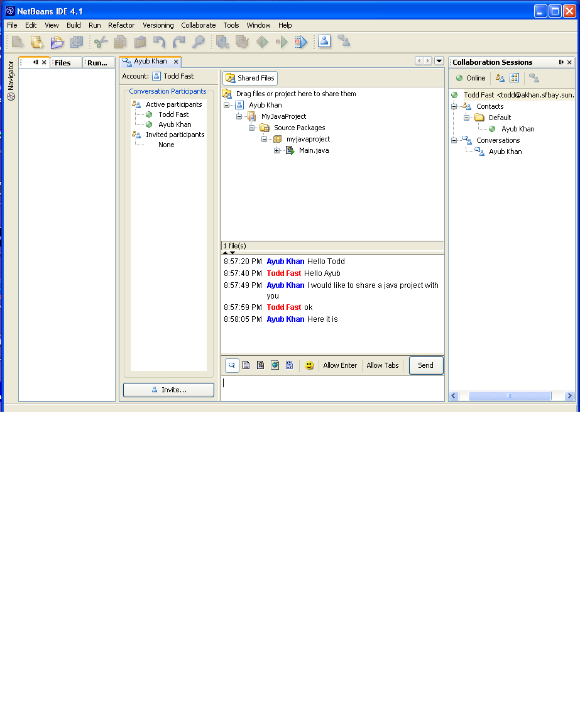Image resolution: width=580 pixels, height=728 pixels.
Task: Open the Online status dropdown
Action: [x=471, y=78]
